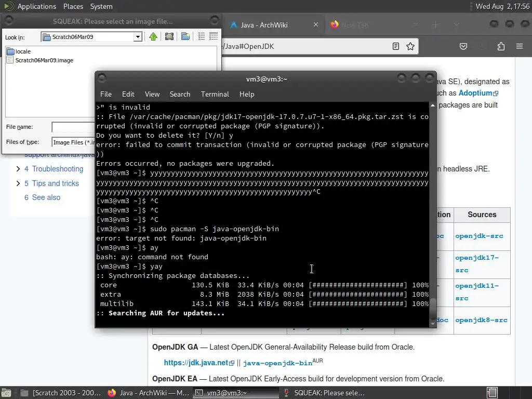Click the terminal scrollbar thumb
Image resolution: width=532 pixels, height=399 pixels.
point(433,309)
